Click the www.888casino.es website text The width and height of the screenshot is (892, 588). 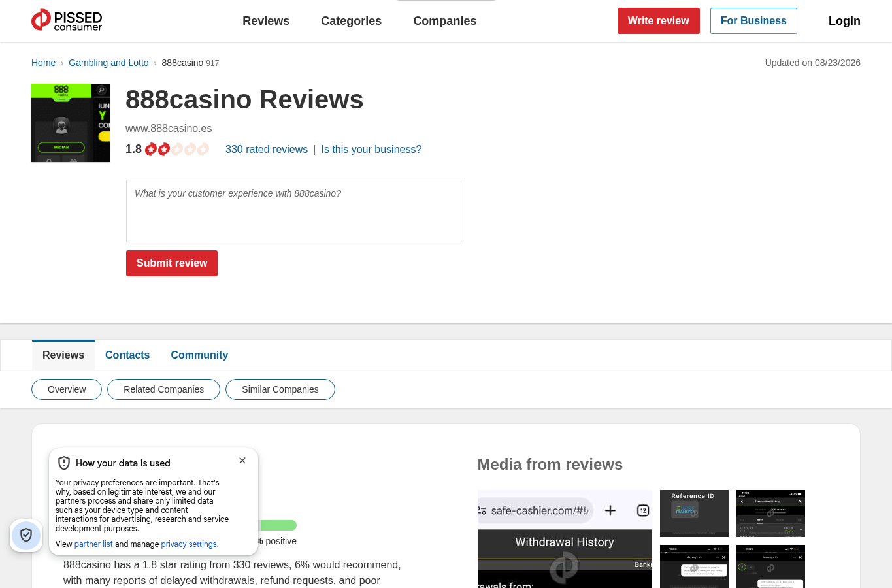[169, 129]
